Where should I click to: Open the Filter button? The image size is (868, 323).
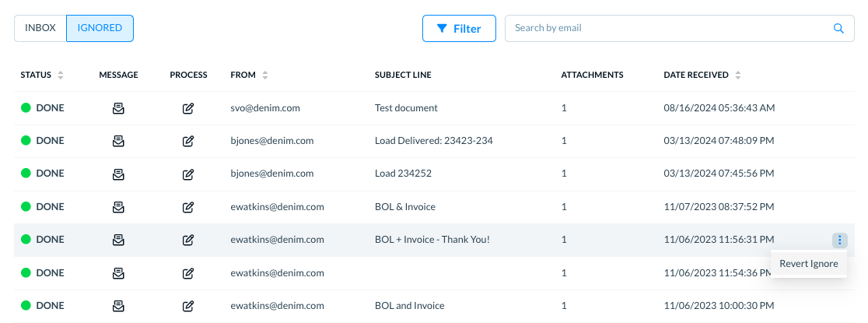(459, 28)
